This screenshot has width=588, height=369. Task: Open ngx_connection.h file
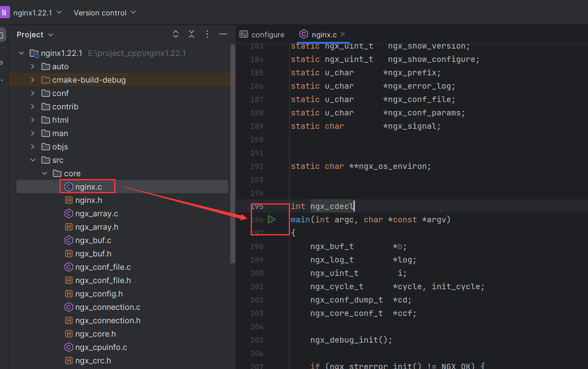[x=108, y=320]
